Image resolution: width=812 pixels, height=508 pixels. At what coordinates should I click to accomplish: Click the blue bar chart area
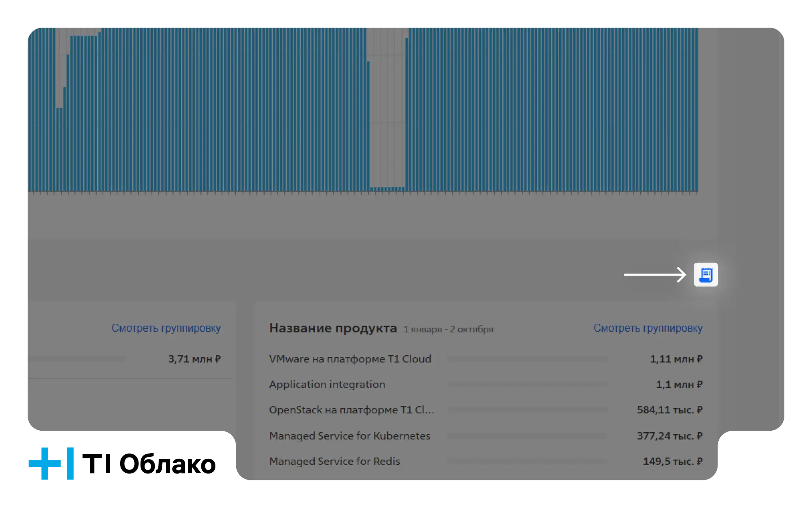[363, 110]
